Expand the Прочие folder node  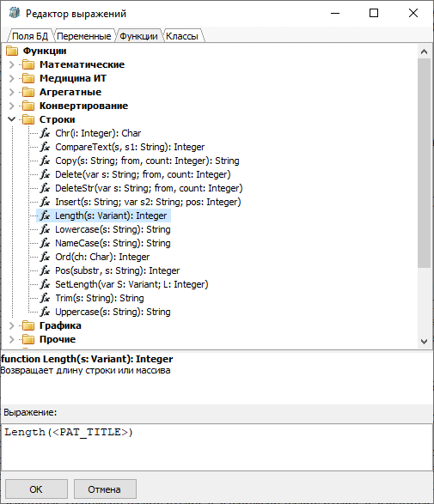coord(11,339)
